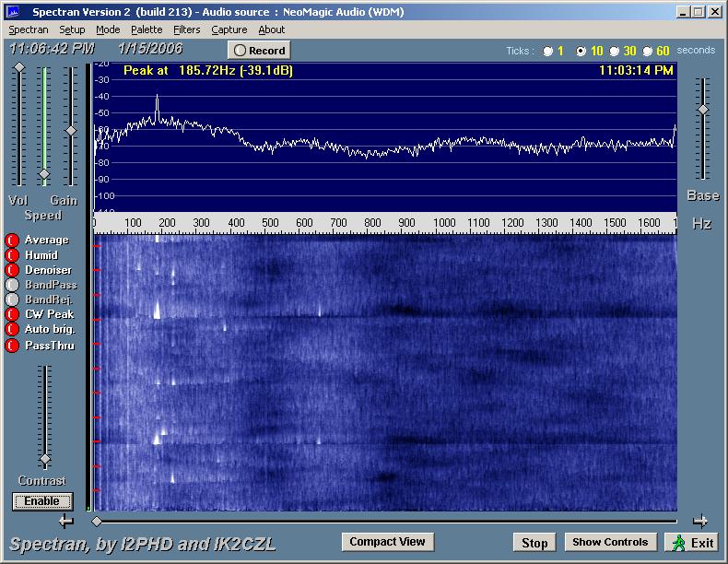Click the Spectran title bar app icon
The width and height of the screenshot is (728, 564).
14,12
